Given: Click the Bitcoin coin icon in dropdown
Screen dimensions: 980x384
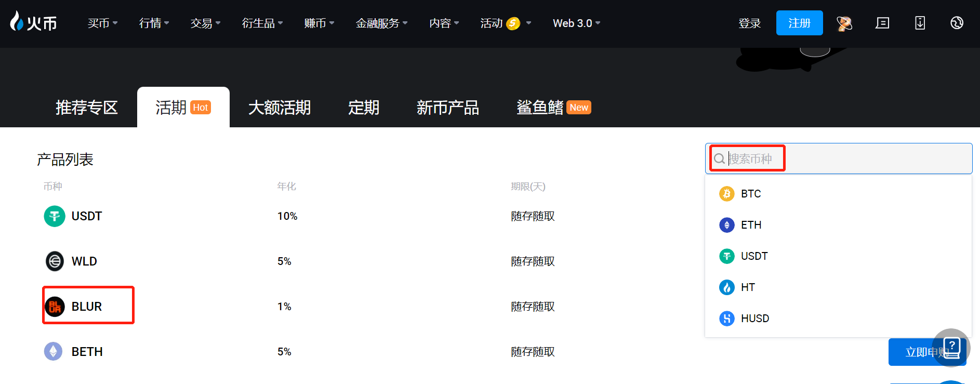Looking at the screenshot, I should (727, 194).
